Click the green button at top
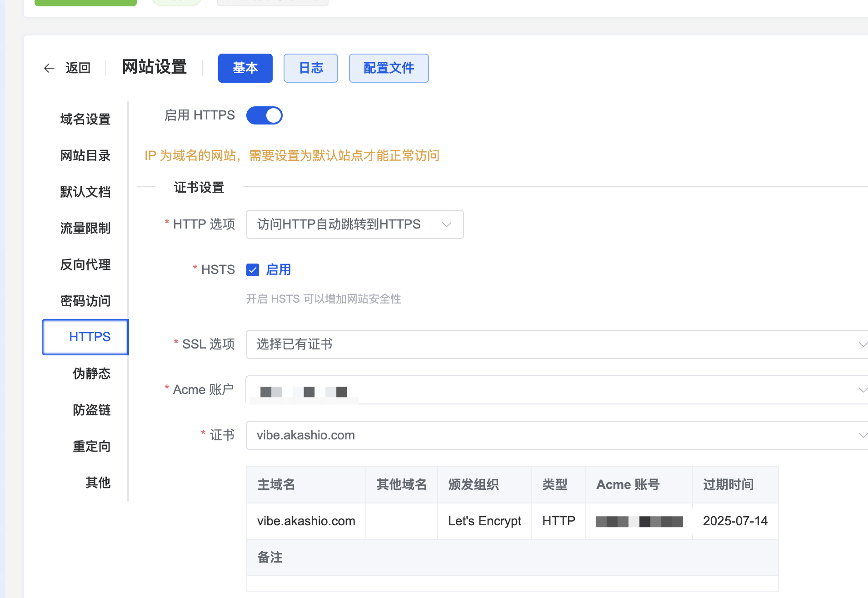Viewport: 868px width, 598px height. coord(85,3)
